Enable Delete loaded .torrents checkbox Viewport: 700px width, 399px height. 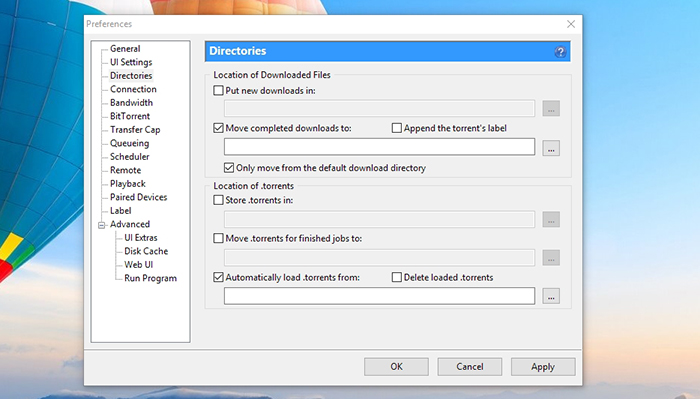[x=396, y=278]
